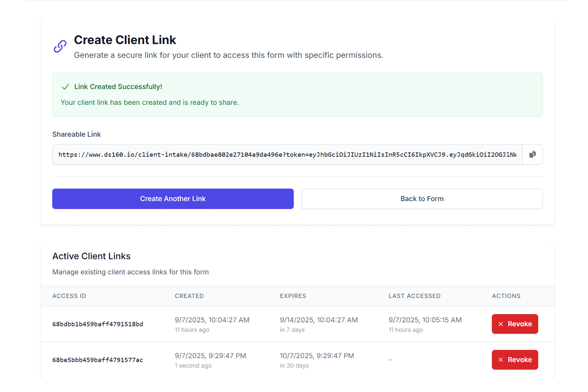Revoke access link 68bdbb1b459baff4791518bd
Screen dimensions: 588x392
[515, 324]
